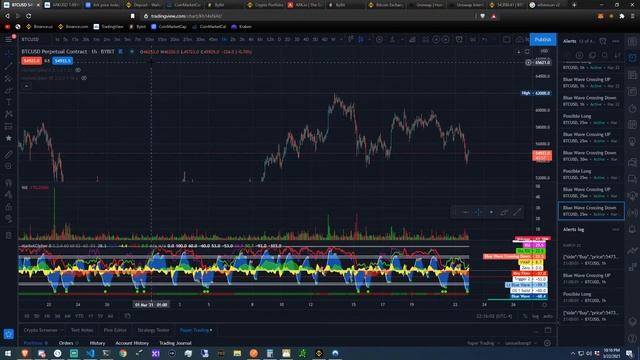640x360 pixels.
Task: Open the Text Notes tab
Action: coord(82,330)
